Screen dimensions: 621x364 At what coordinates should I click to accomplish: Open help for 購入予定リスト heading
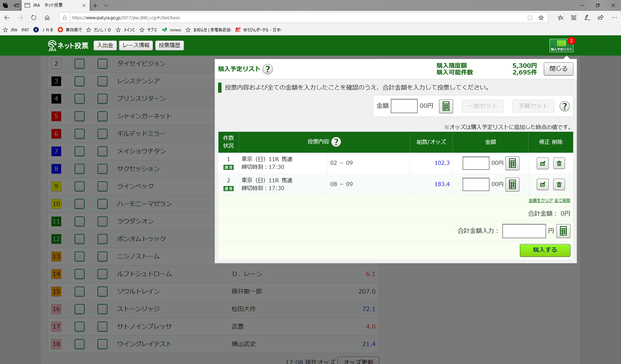(x=267, y=69)
